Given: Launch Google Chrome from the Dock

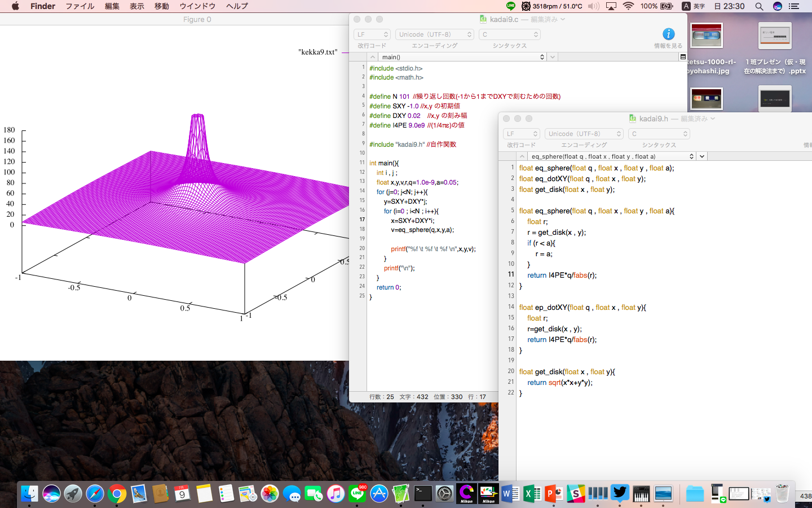Looking at the screenshot, I should tap(117, 494).
